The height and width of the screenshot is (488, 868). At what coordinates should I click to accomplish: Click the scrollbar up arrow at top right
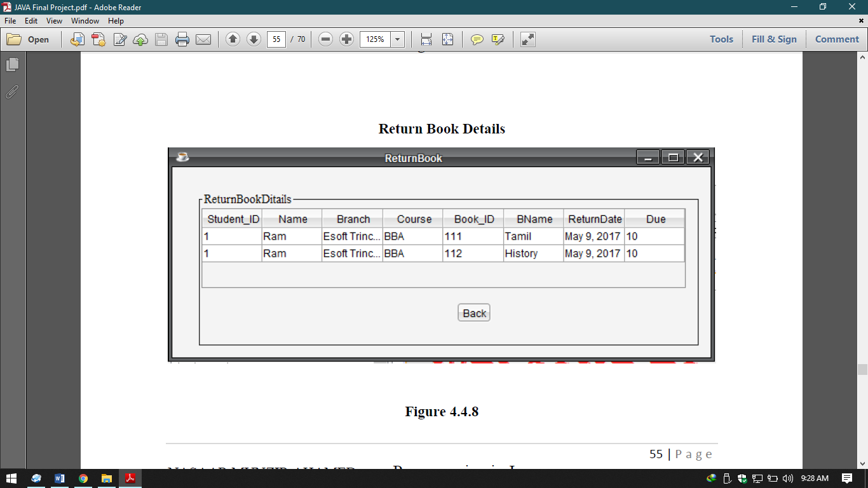[x=862, y=57]
